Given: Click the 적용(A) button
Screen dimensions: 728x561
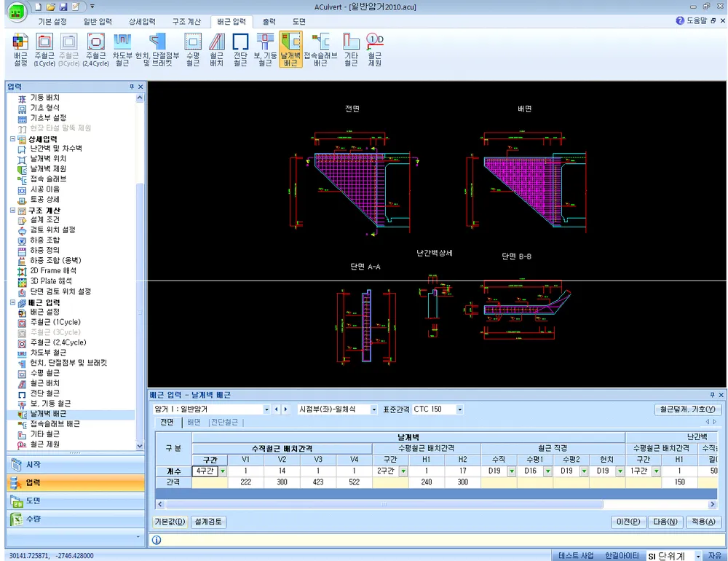Looking at the screenshot, I should pos(703,522).
